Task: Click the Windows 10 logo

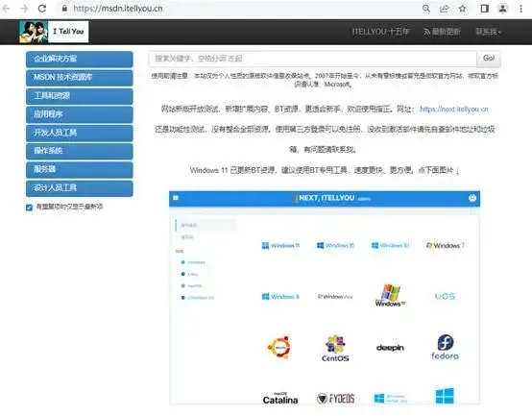Action: (x=335, y=245)
